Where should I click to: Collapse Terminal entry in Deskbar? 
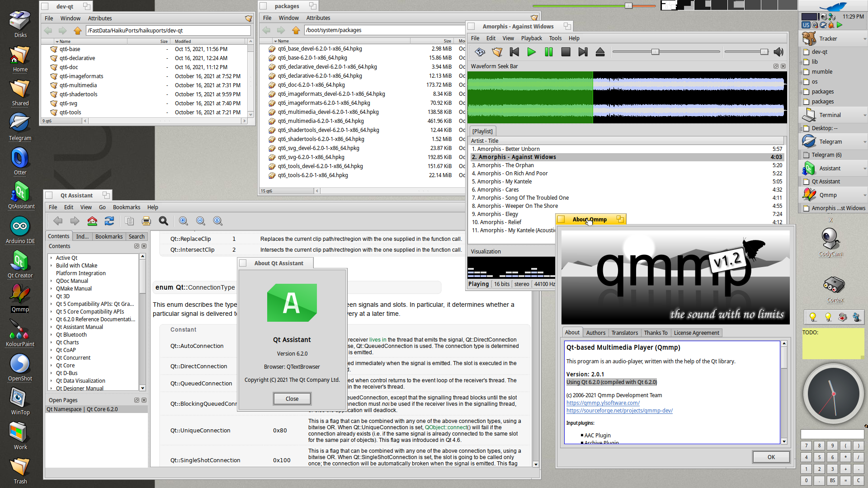[x=864, y=115]
